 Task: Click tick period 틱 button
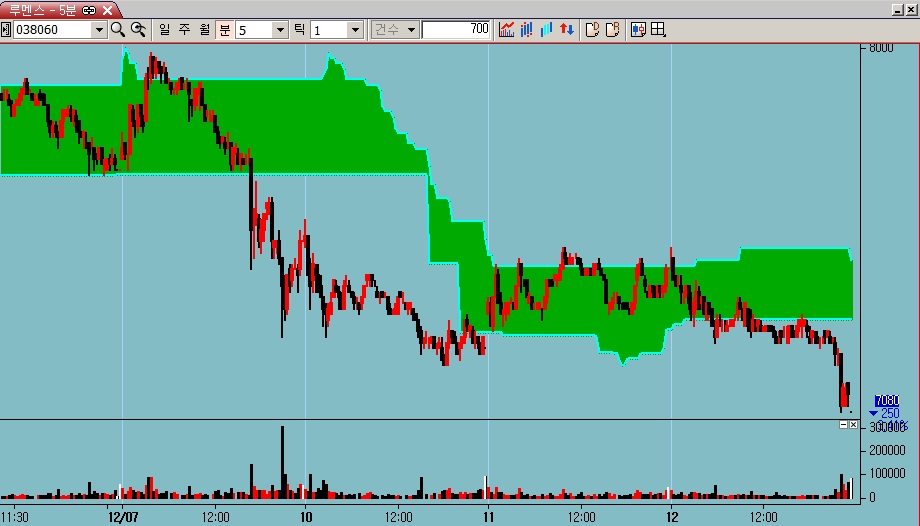tap(299, 30)
